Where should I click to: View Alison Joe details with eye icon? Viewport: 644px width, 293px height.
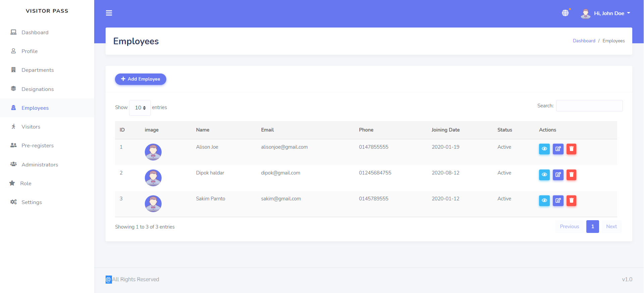click(544, 149)
